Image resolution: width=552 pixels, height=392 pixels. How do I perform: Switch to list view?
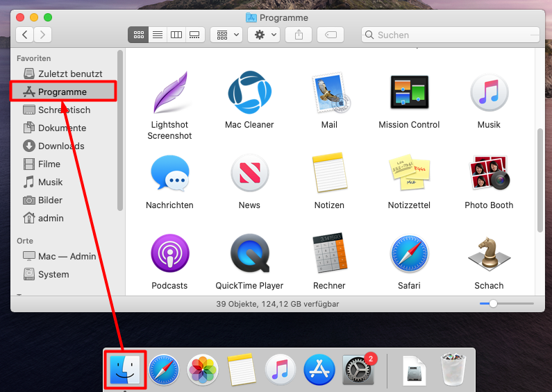pos(158,35)
